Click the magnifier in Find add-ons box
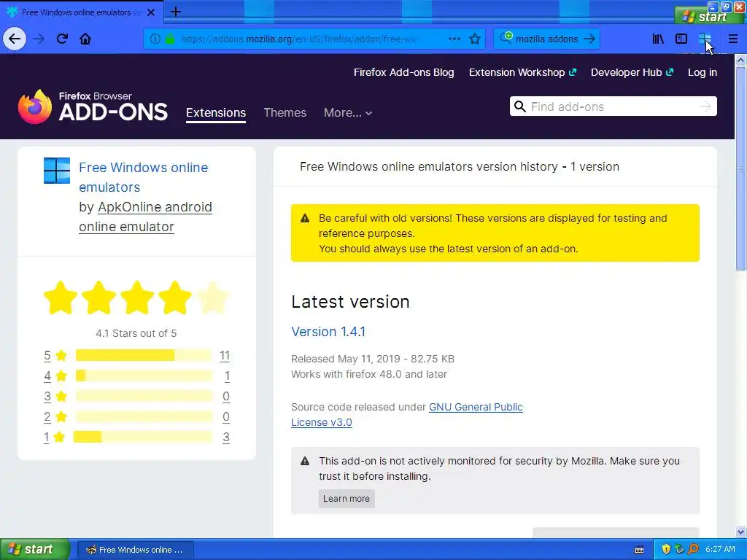 (x=519, y=106)
